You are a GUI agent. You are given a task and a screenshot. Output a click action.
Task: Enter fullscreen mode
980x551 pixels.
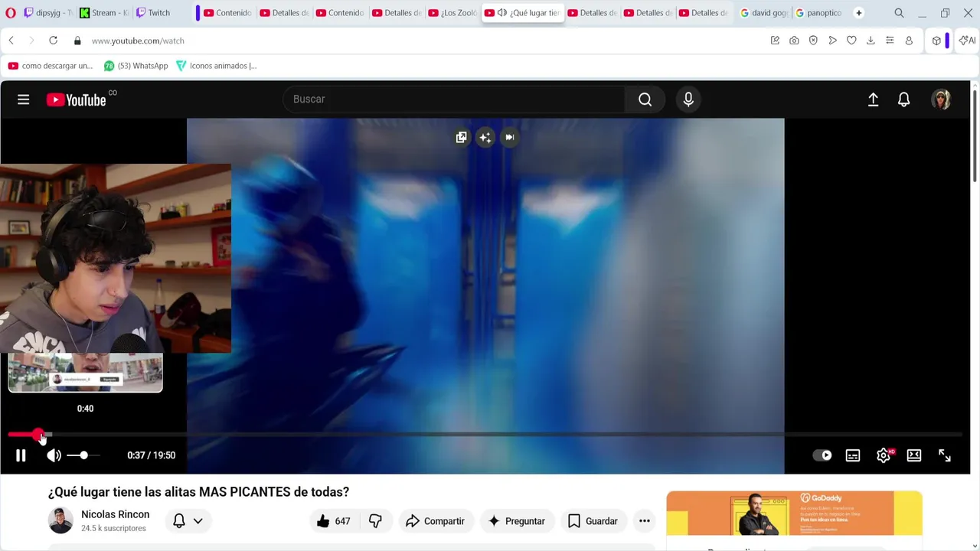pos(945,455)
